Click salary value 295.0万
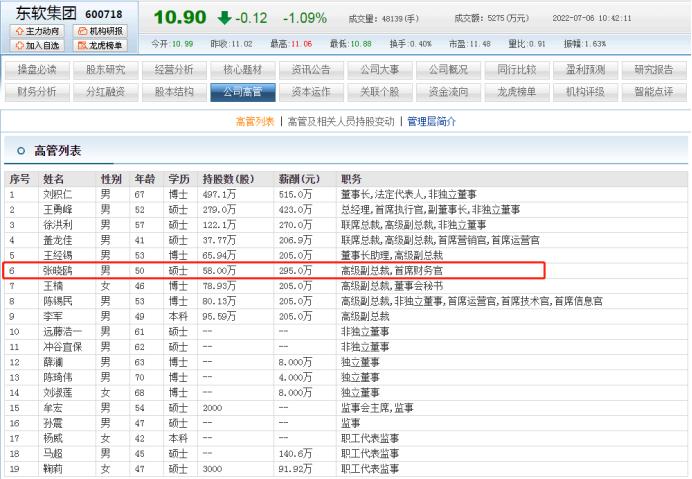 coord(295,271)
